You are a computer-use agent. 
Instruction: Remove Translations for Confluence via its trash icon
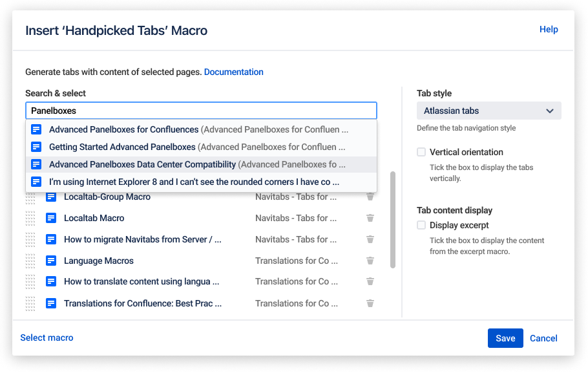370,303
